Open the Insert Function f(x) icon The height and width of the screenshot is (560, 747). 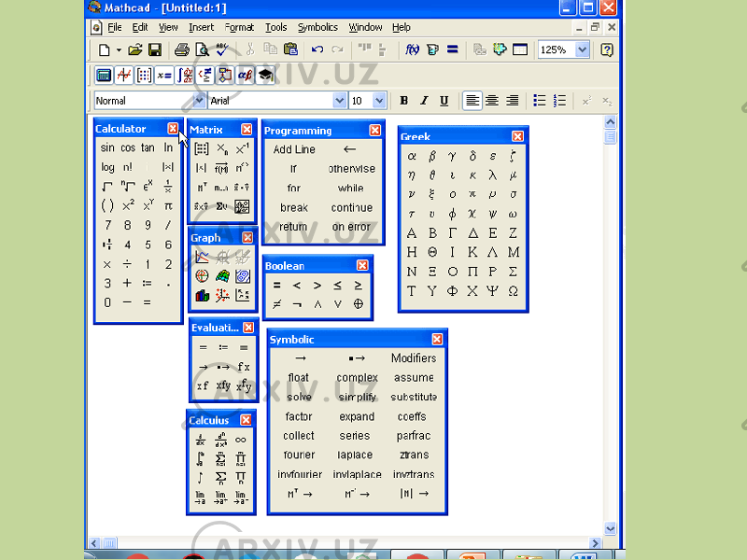[412, 49]
